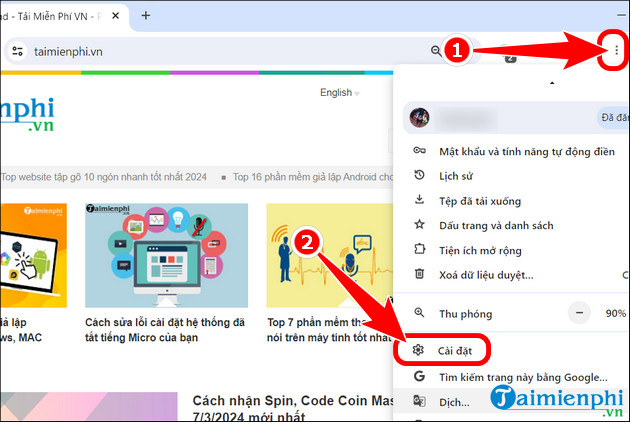Click the history clock icon
This screenshot has height=422, width=630.
click(419, 175)
